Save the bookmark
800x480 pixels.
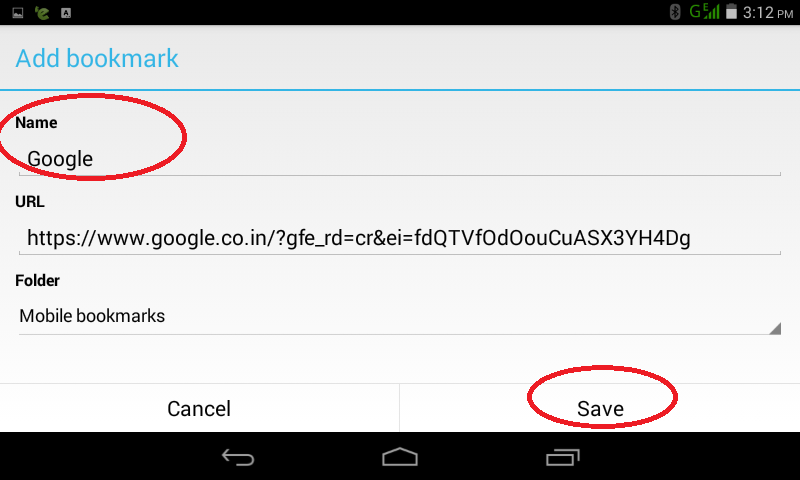pos(600,408)
